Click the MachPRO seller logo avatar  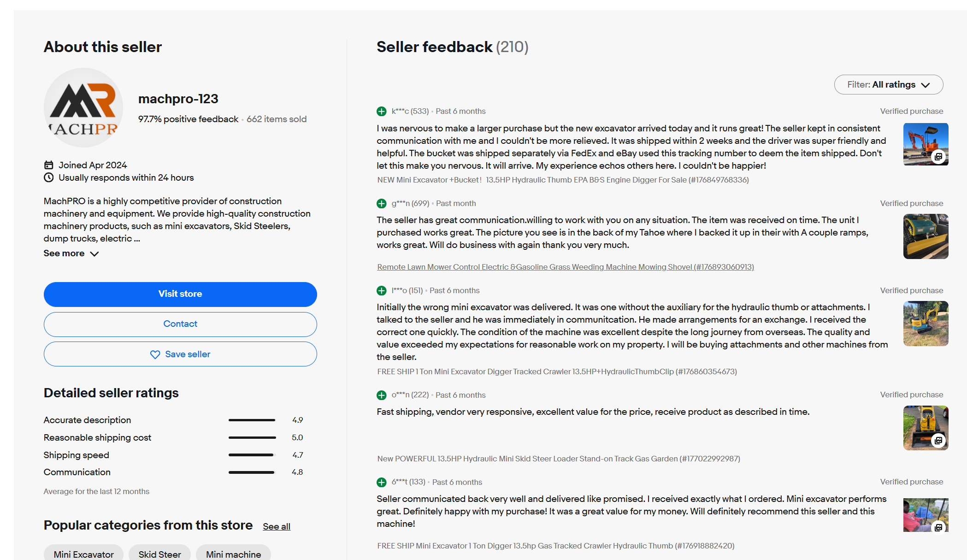(x=83, y=107)
